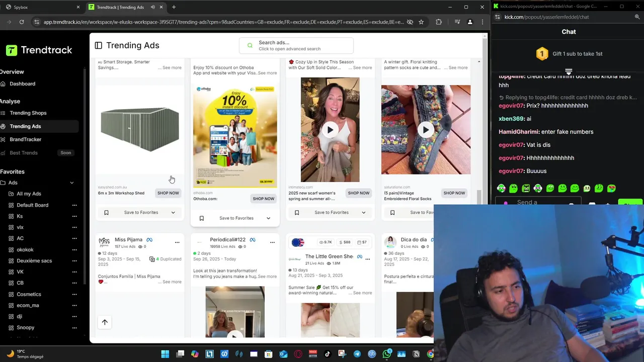Screen dimensions: 644x362
Task: Click the Trendtrack logo
Action: [39, 50]
